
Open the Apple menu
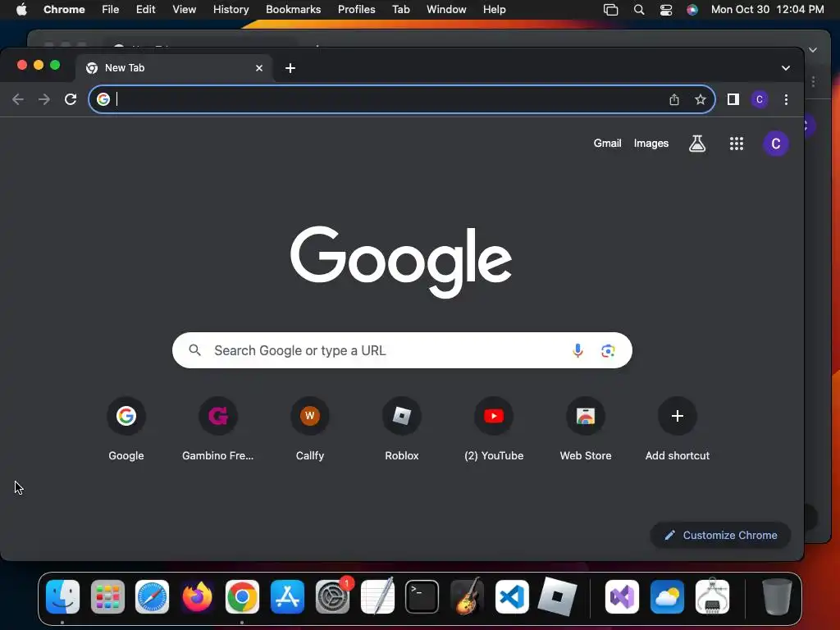click(21, 9)
